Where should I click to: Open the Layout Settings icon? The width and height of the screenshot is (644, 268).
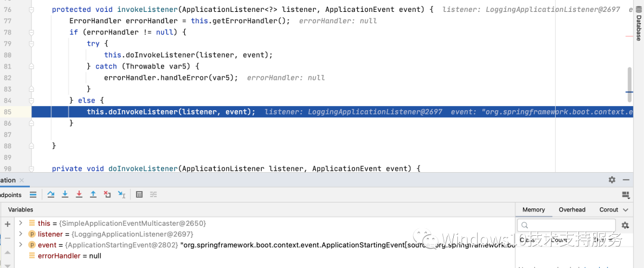point(626,195)
